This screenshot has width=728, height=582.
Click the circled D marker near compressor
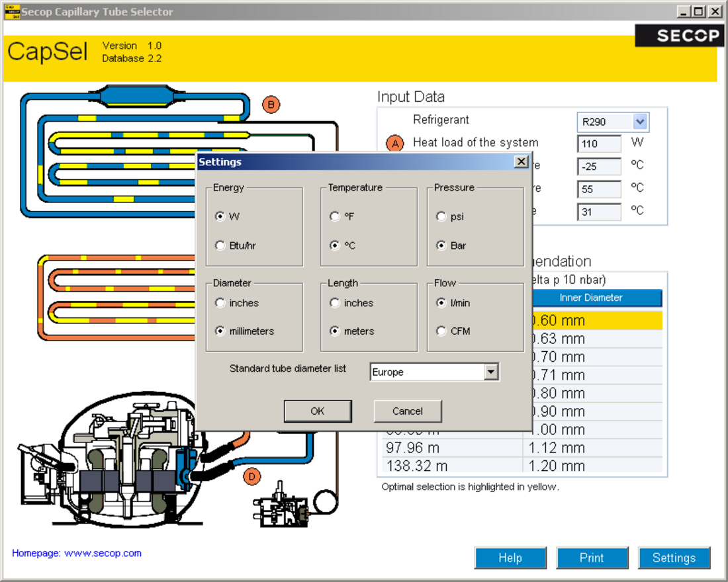(x=252, y=477)
